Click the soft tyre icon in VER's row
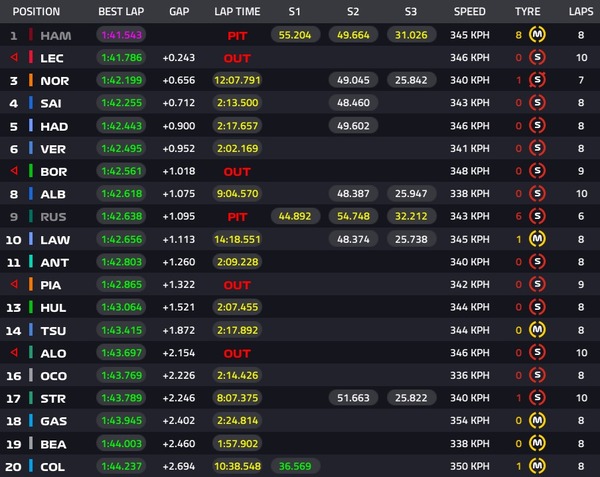 (x=537, y=148)
